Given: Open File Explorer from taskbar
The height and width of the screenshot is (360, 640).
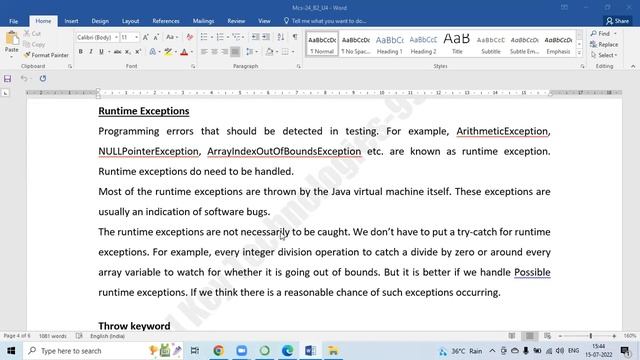Looking at the screenshot, I should coord(333,351).
